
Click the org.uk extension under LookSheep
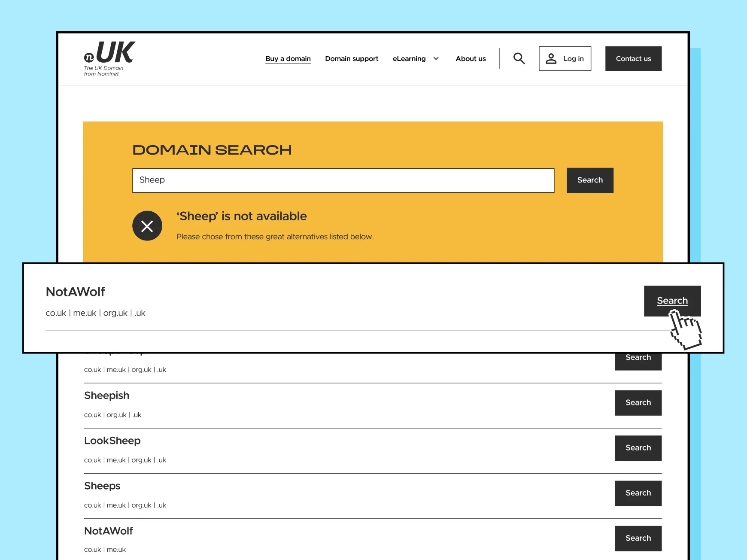(141, 460)
